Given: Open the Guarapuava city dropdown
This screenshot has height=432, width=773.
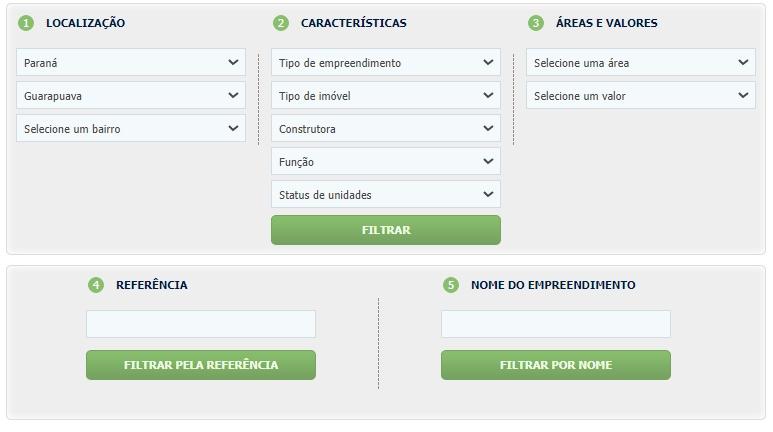Looking at the screenshot, I should click(131, 95).
